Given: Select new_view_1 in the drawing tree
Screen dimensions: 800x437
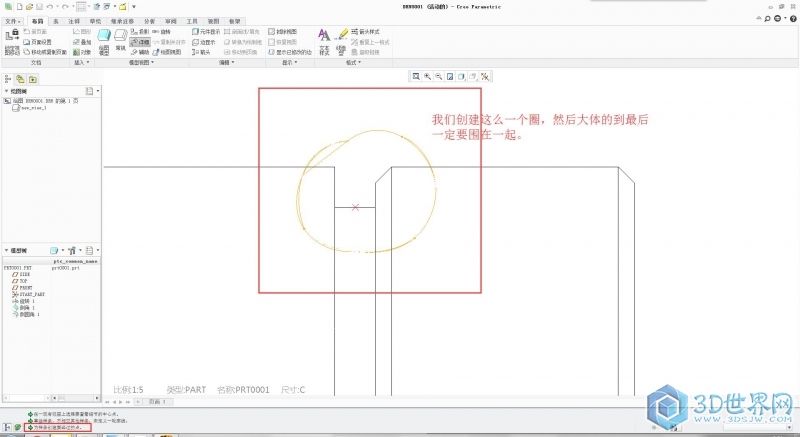Looking at the screenshot, I should coord(30,108).
